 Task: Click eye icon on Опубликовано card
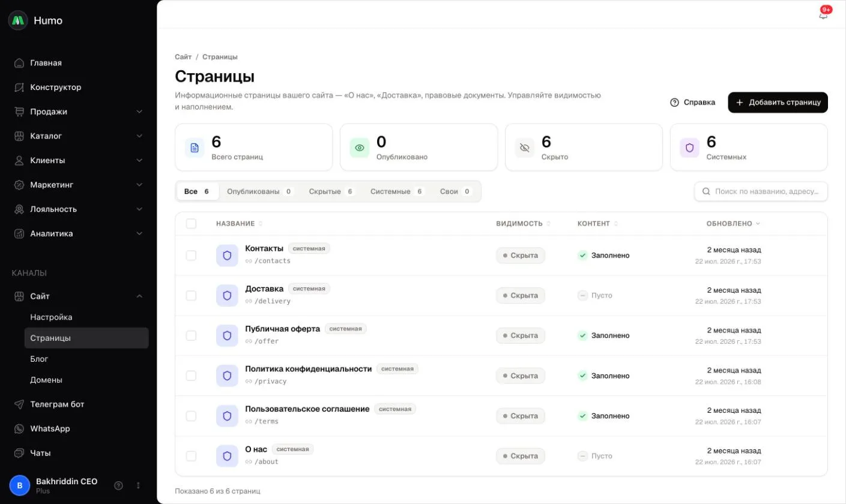(x=360, y=148)
